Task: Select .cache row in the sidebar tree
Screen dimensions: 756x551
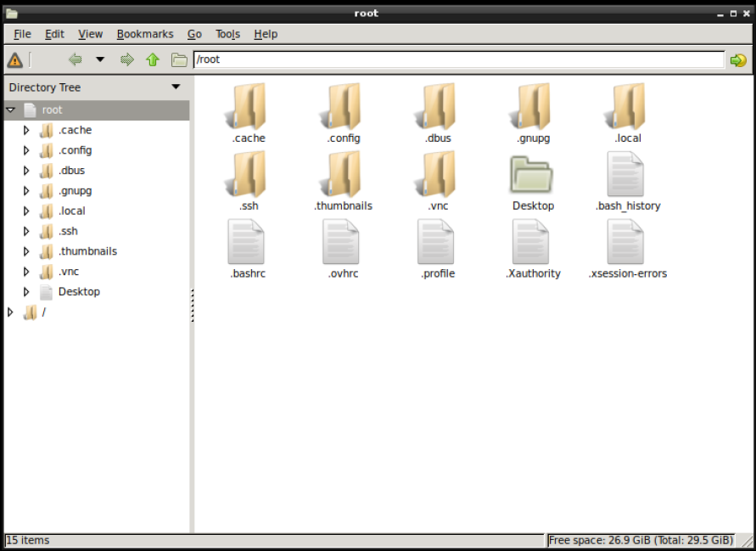Action: click(97, 130)
